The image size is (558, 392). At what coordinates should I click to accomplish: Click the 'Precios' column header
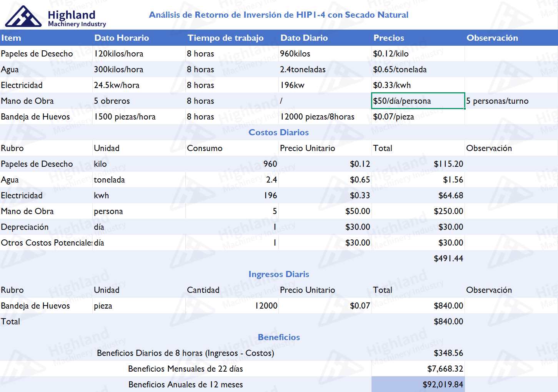(x=388, y=38)
